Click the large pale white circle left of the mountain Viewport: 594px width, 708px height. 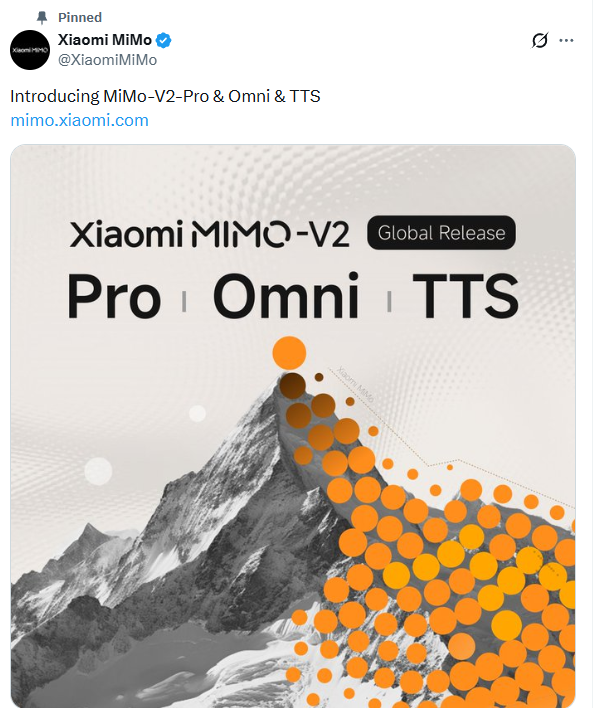click(98, 471)
